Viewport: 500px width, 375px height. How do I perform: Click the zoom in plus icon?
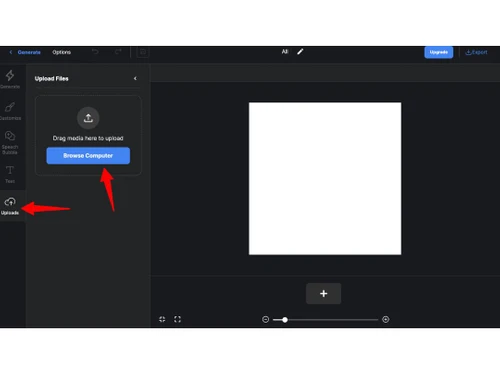coord(386,320)
